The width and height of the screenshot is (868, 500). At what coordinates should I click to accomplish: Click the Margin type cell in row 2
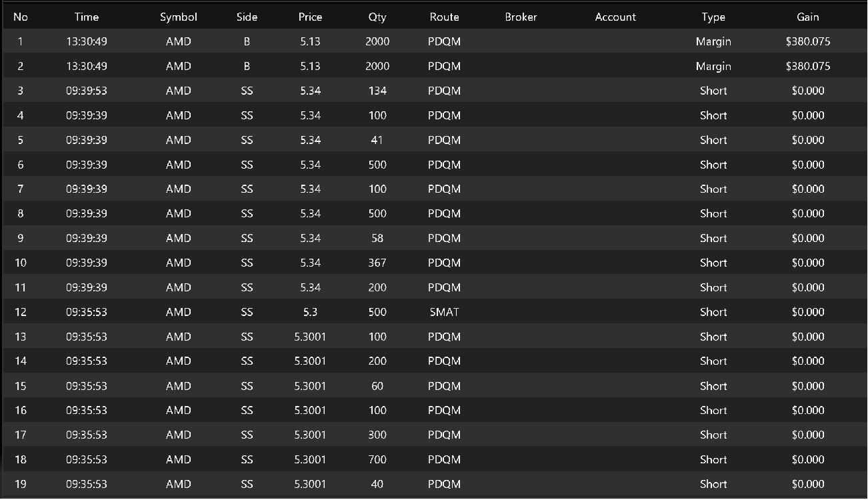pyautogui.click(x=713, y=66)
